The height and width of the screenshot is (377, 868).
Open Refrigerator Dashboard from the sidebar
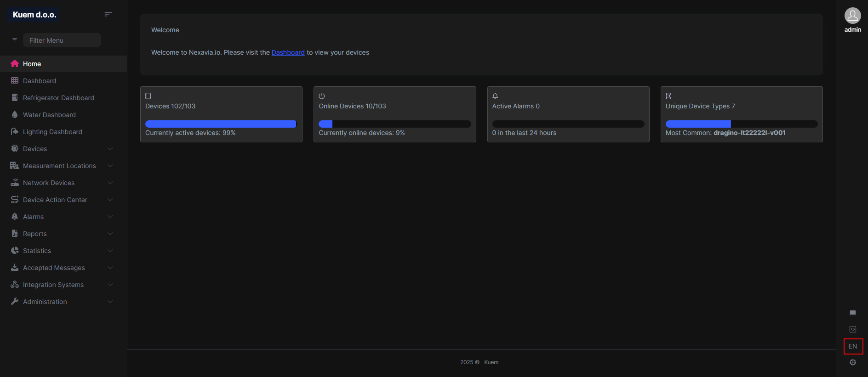pyautogui.click(x=58, y=98)
